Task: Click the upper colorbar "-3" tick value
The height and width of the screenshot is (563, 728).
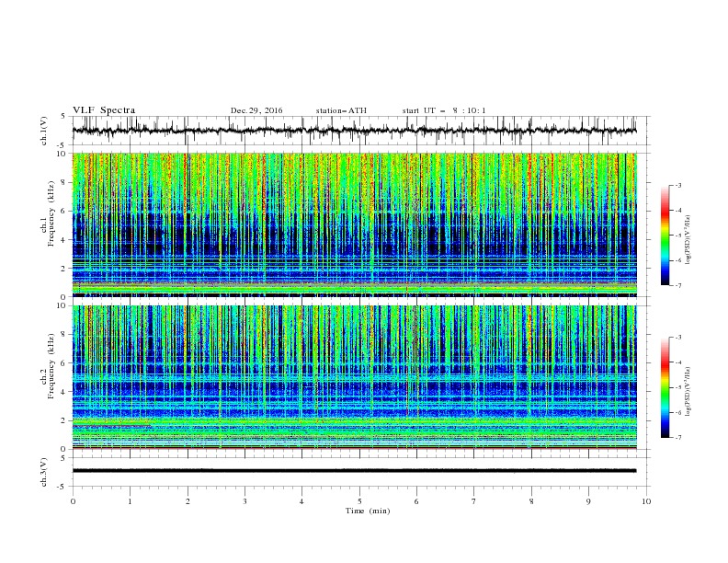Action: (677, 185)
